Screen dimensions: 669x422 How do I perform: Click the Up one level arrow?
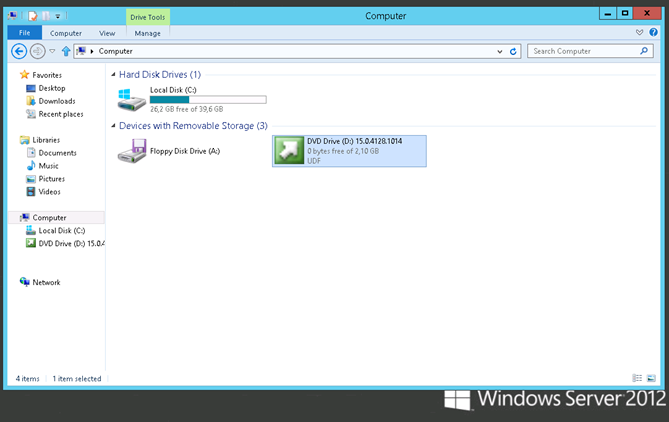[66, 51]
